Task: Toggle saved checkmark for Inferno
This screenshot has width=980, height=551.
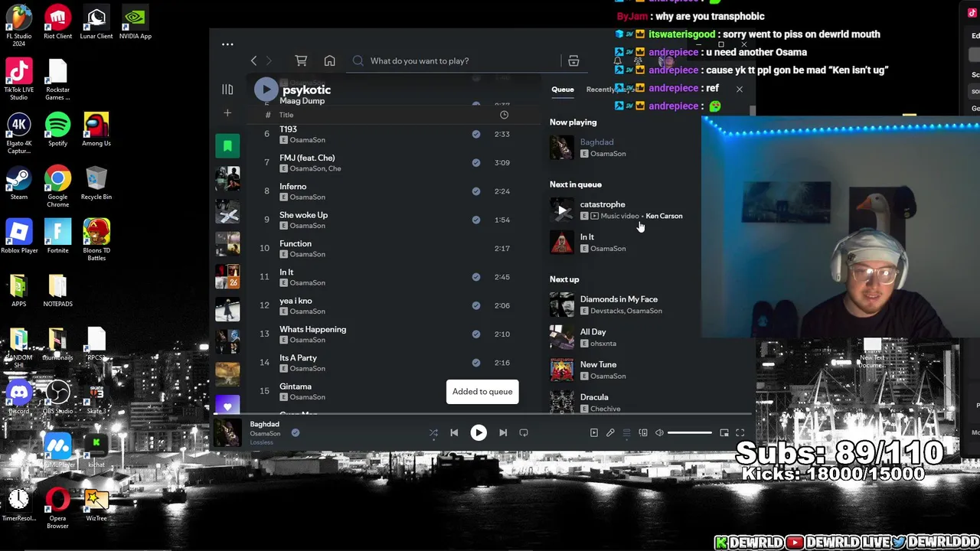Action: pyautogui.click(x=476, y=191)
